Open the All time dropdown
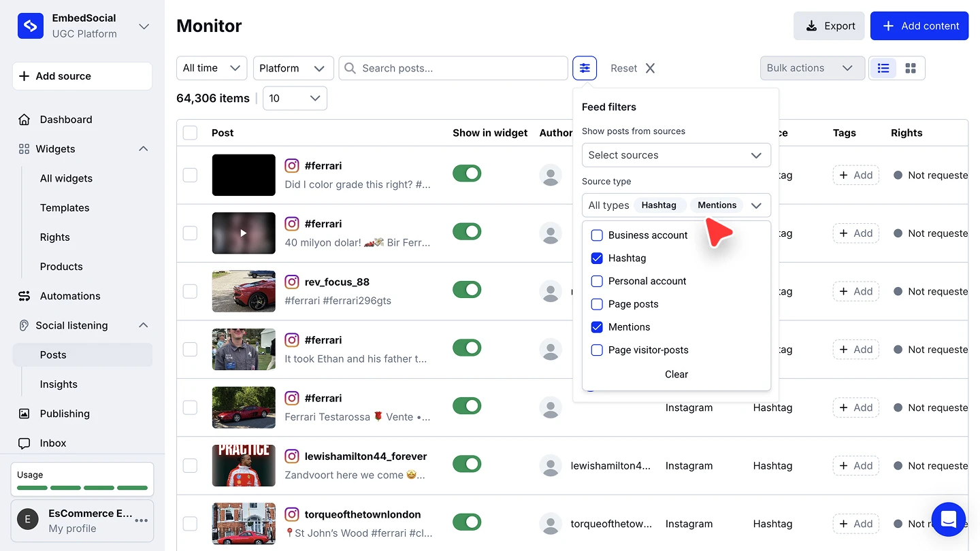This screenshot has width=980, height=551. [x=212, y=68]
